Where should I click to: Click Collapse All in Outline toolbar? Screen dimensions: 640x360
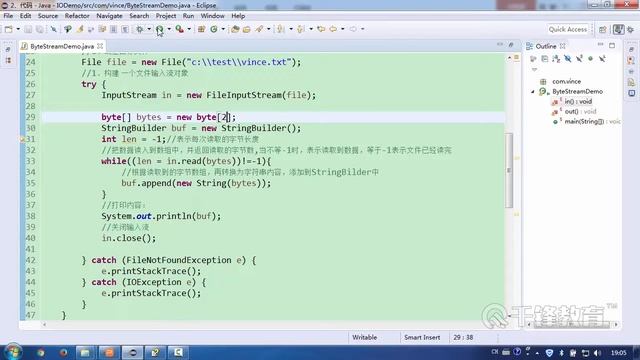[x=544, y=59]
